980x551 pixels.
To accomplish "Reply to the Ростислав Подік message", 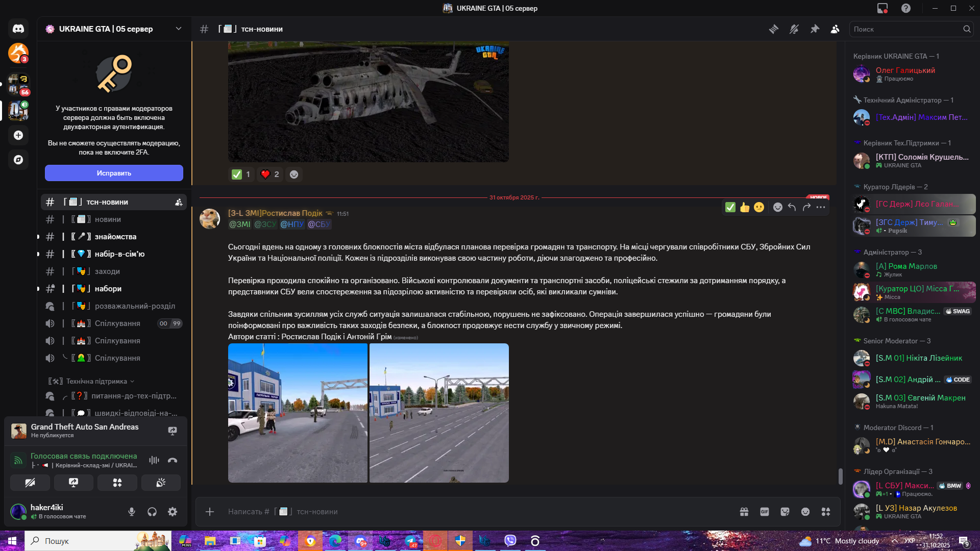I will click(x=792, y=207).
